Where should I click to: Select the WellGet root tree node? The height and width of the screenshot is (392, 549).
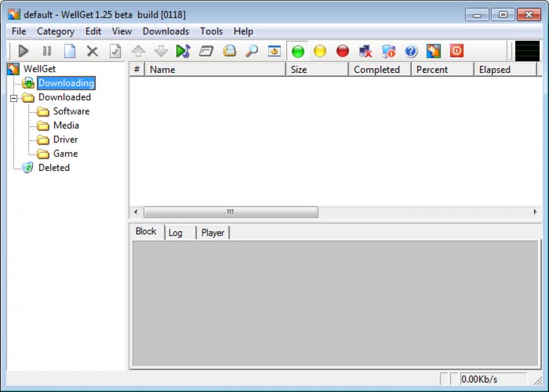(x=39, y=69)
